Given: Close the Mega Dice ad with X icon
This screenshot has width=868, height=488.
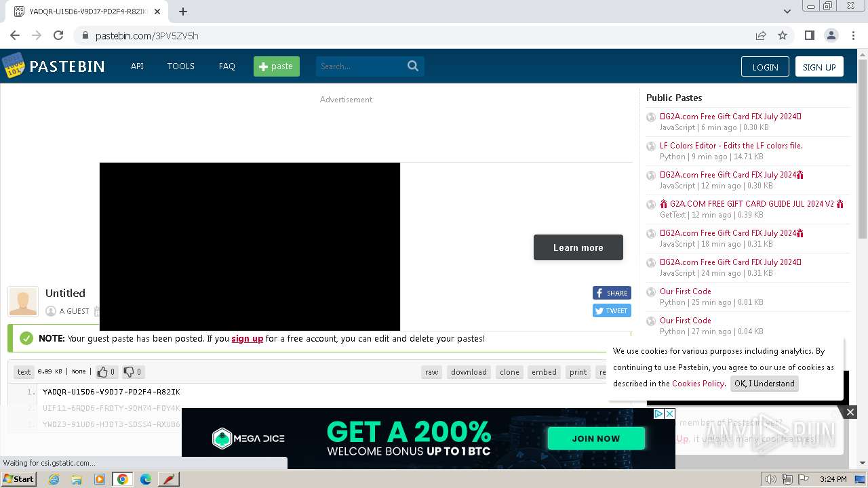Looking at the screenshot, I should (x=669, y=413).
